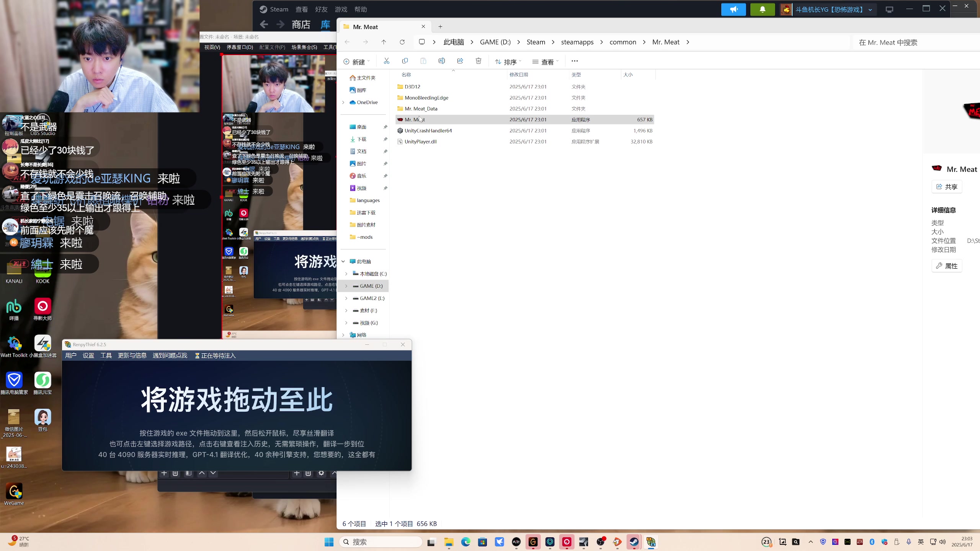980x551 pixels.
Task: Switch to Steam 库 tab
Action: point(325,24)
